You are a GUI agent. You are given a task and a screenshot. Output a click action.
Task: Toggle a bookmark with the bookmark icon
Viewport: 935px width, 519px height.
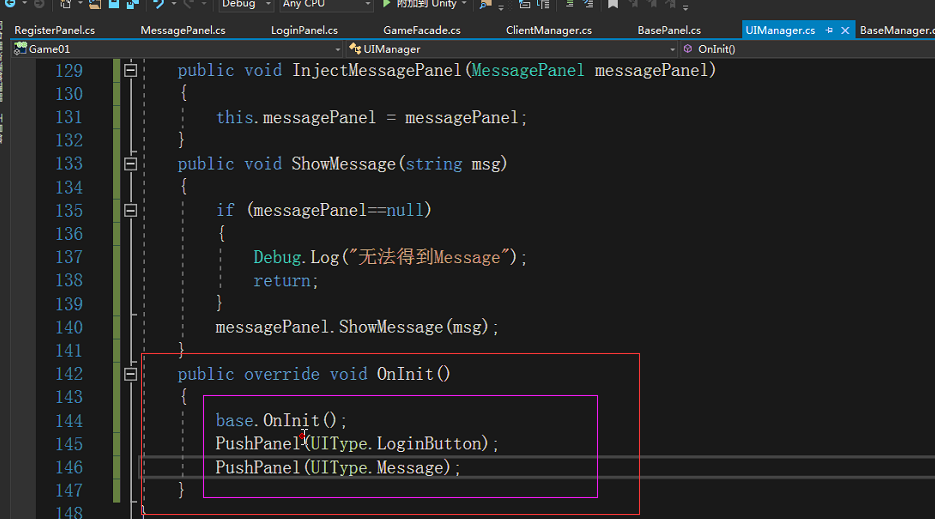pyautogui.click(x=612, y=4)
